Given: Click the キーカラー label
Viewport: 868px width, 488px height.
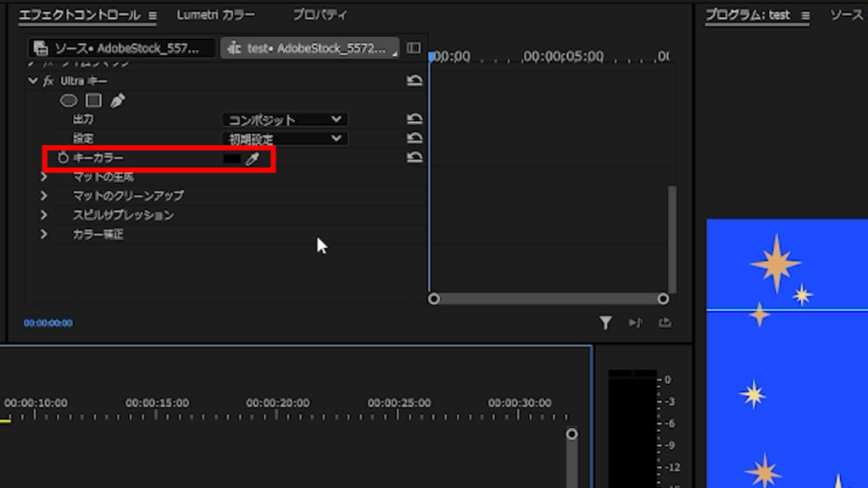Looking at the screenshot, I should [98, 158].
